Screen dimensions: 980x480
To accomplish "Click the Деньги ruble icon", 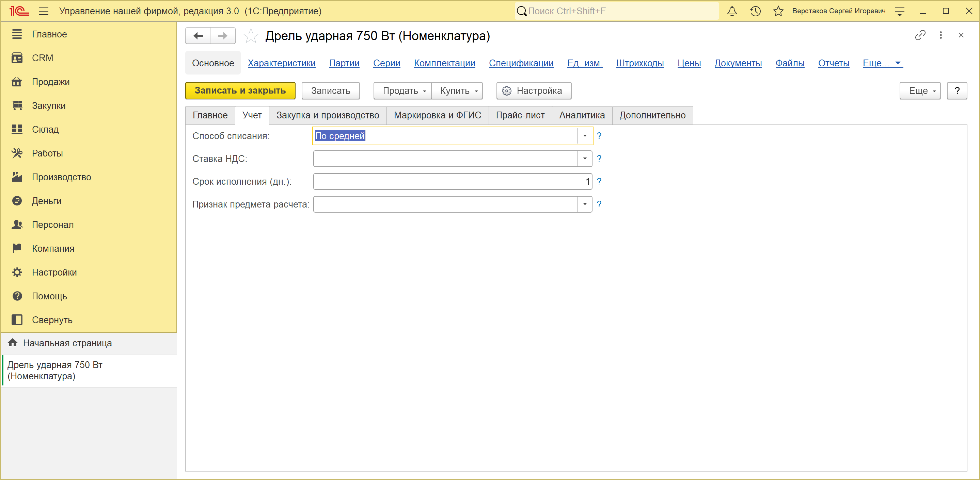I will (x=17, y=201).
